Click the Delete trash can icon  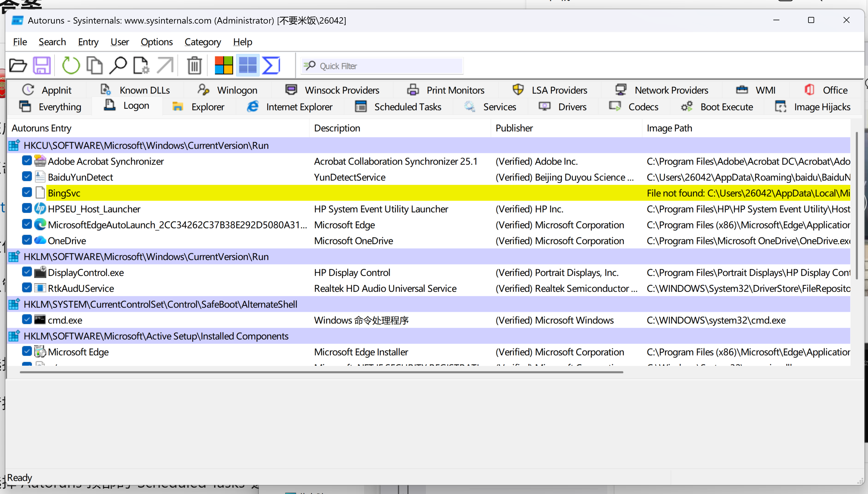tap(195, 65)
